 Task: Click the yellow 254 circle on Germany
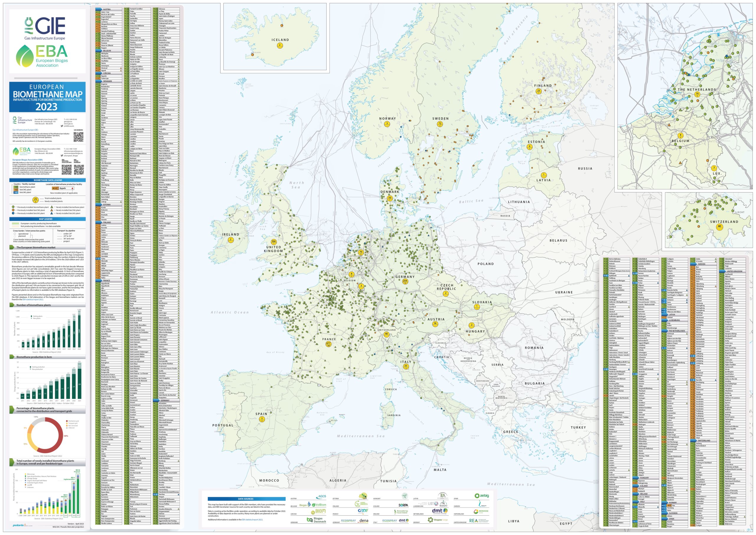pyautogui.click(x=405, y=282)
